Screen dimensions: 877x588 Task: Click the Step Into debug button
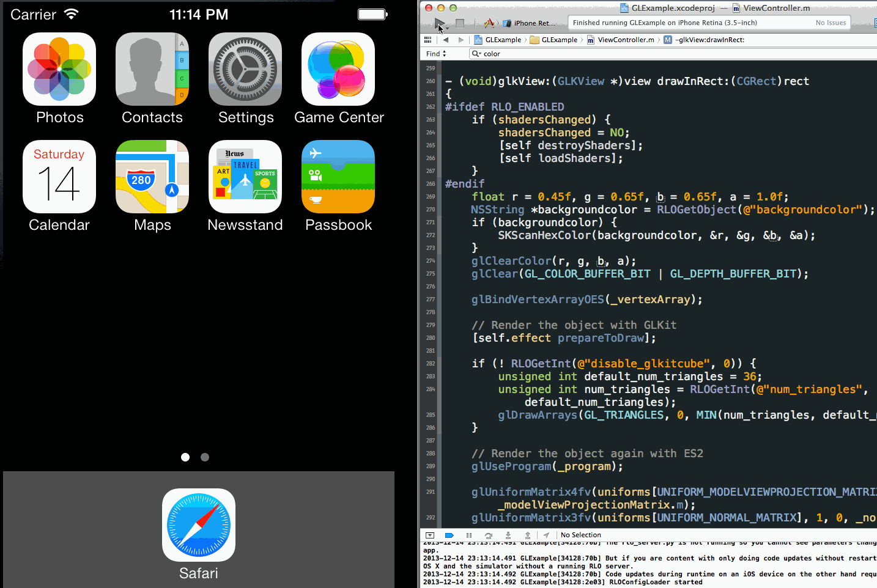(x=508, y=535)
